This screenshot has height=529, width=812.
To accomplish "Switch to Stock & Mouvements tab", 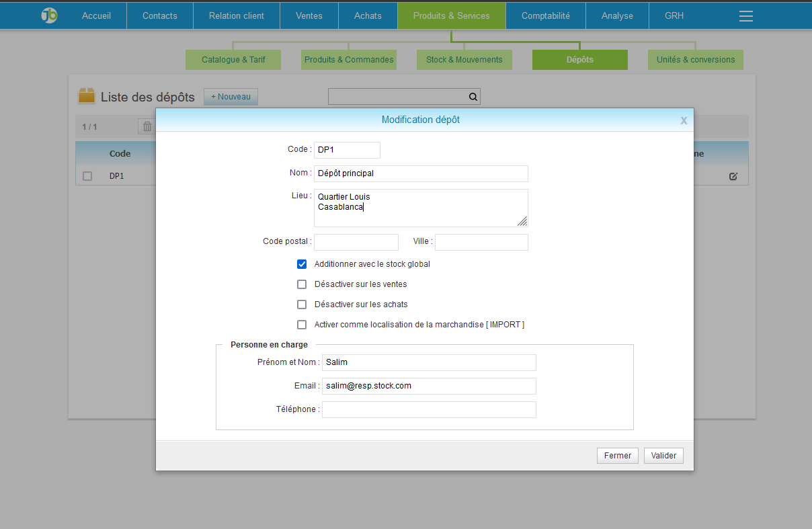I will [464, 60].
